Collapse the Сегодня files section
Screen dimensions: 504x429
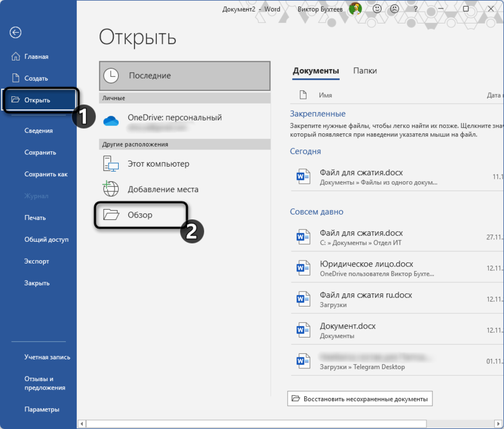pyautogui.click(x=304, y=151)
